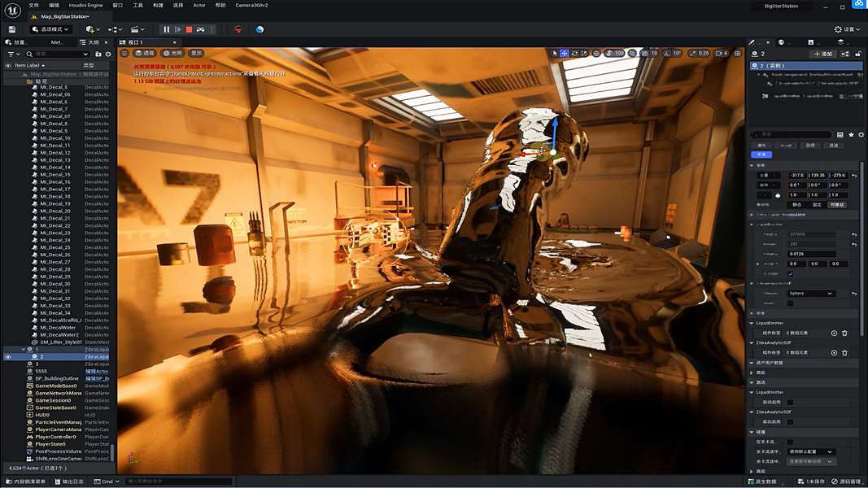
Task: Toggle ZibraAnalyticSDF auto-activate checkbox
Action: tap(790, 421)
